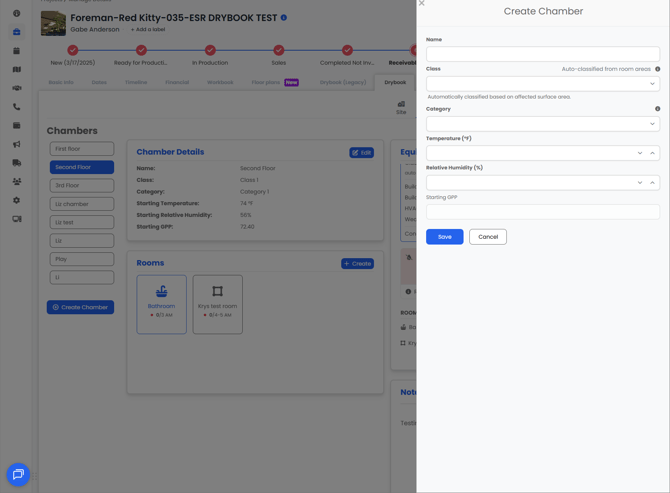Screen dimensions: 670x493
Task: Click the info icon beside Category label
Action: pos(657,109)
